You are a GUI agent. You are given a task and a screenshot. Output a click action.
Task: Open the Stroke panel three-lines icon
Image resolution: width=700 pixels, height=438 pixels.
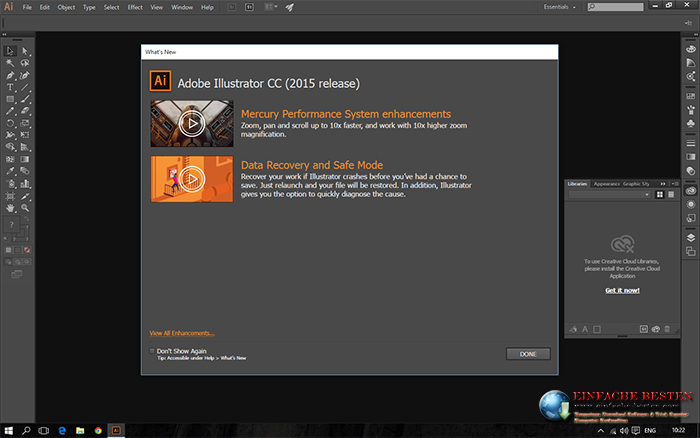tap(691, 143)
